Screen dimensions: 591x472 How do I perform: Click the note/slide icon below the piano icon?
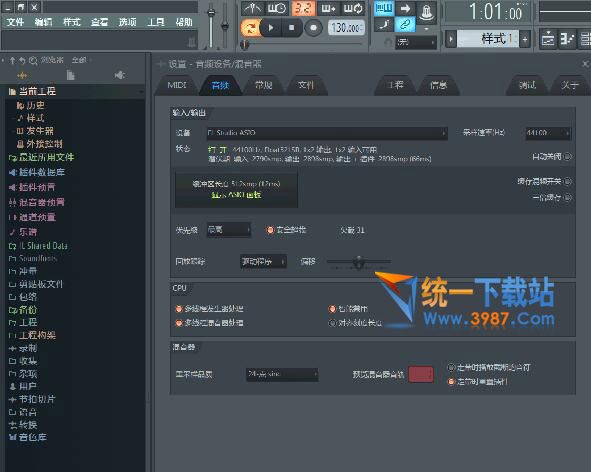[x=384, y=25]
